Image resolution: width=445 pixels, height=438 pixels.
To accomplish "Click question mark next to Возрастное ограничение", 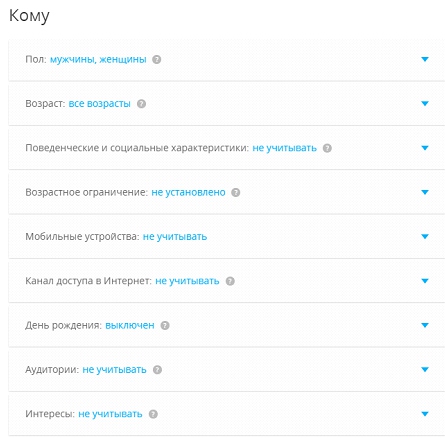I will pos(236,193).
